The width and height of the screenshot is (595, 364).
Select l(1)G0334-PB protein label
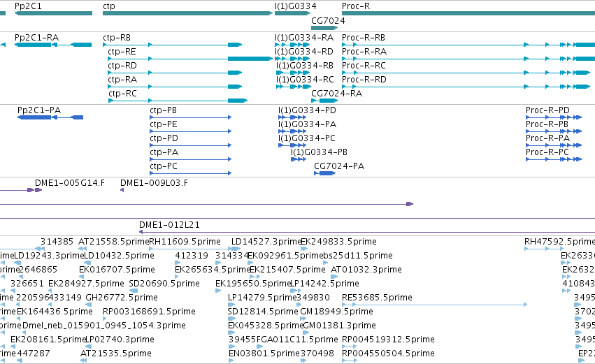tap(319, 152)
